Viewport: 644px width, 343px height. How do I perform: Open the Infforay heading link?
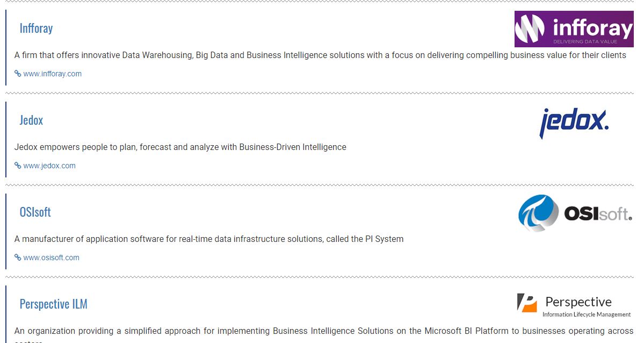point(36,28)
